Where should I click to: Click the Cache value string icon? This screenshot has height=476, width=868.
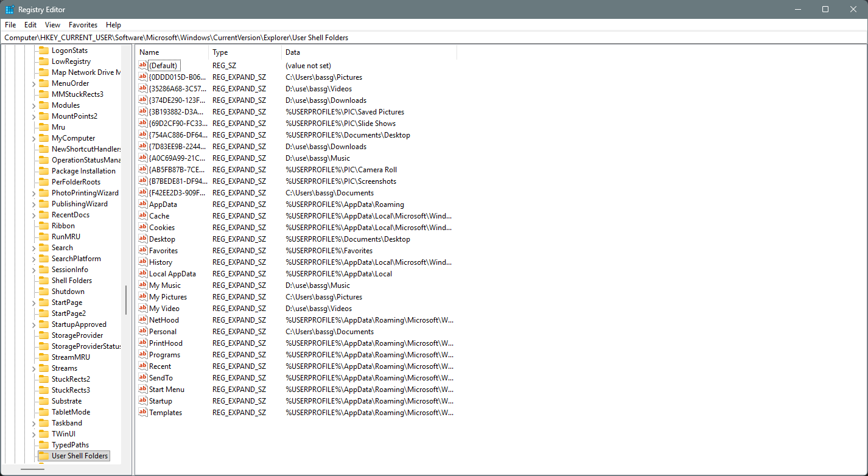[143, 216]
